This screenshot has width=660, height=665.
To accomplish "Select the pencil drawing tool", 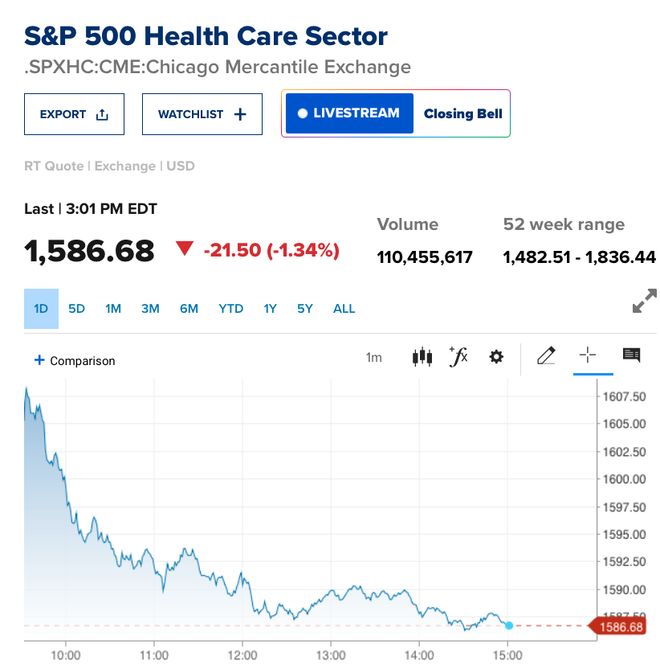I will coord(546,356).
